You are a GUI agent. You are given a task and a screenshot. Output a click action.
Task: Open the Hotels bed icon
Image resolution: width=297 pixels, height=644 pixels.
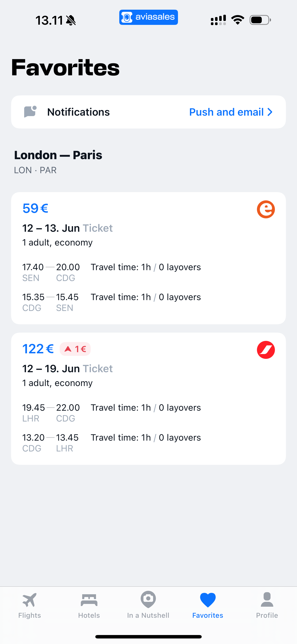[89, 600]
